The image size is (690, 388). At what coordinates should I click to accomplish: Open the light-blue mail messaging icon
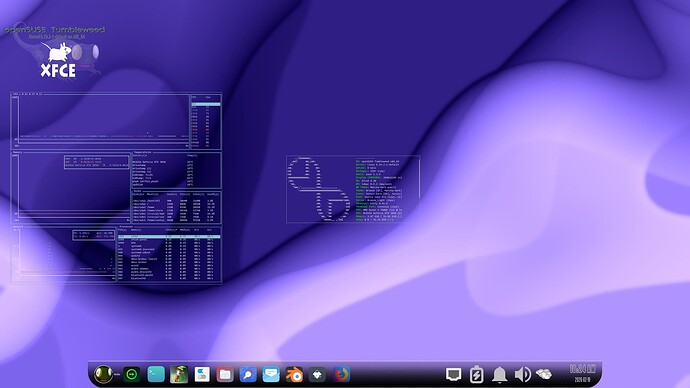pyautogui.click(x=271, y=374)
